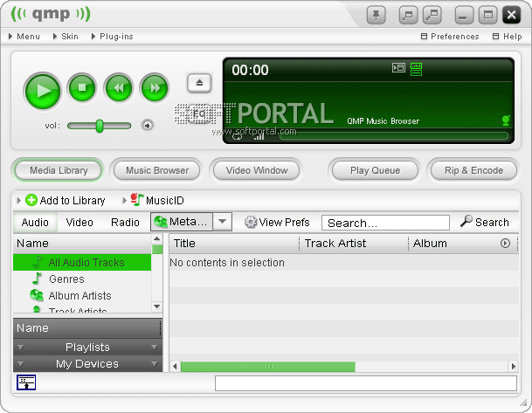The image size is (532, 413).
Task: Click the lower Name column header
Action: click(86, 328)
